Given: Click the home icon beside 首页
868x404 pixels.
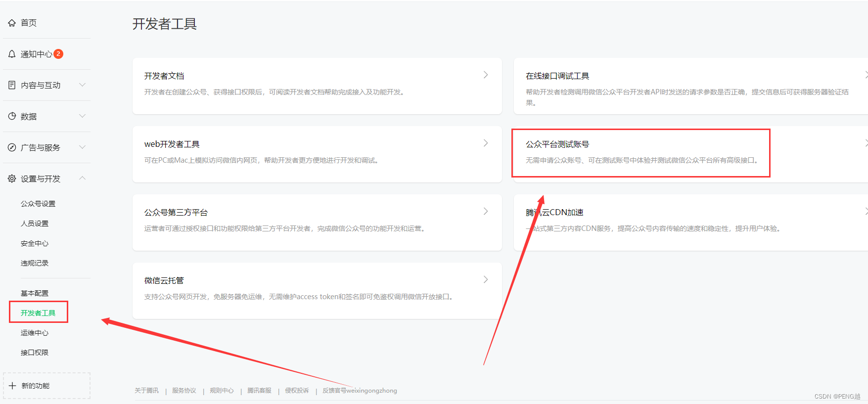Looking at the screenshot, I should 12,23.
